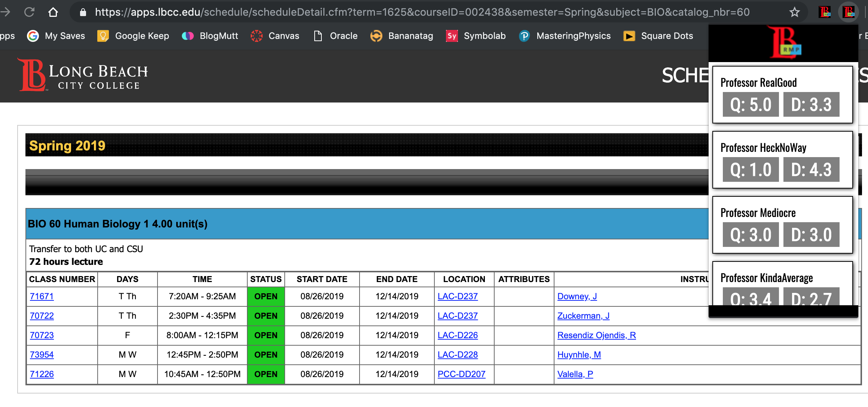Click Professor HeckNoWay difficulty D: 4.3
The width and height of the screenshot is (868, 407).
point(811,170)
